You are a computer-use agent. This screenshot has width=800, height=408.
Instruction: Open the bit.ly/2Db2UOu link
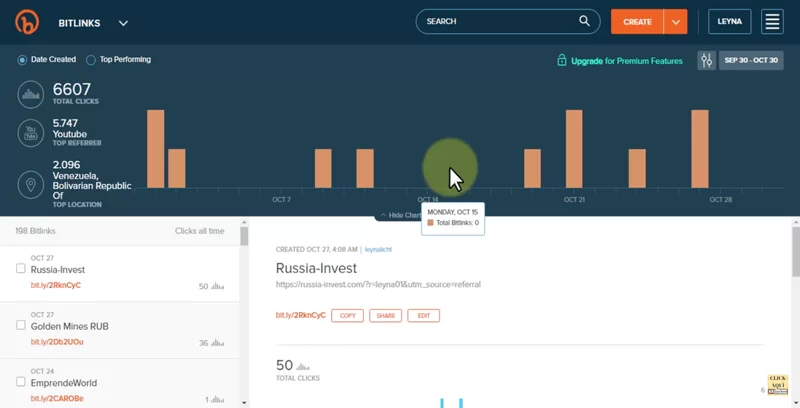[x=57, y=342]
